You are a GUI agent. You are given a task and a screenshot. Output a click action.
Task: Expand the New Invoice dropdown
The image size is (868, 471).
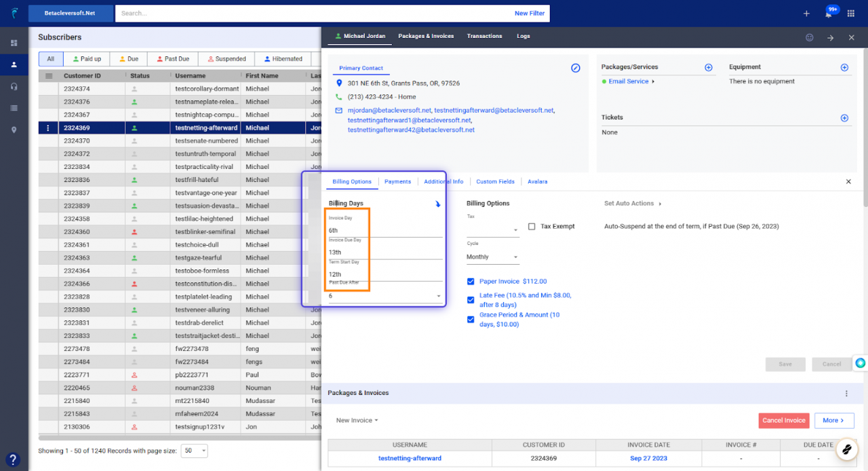click(357, 420)
